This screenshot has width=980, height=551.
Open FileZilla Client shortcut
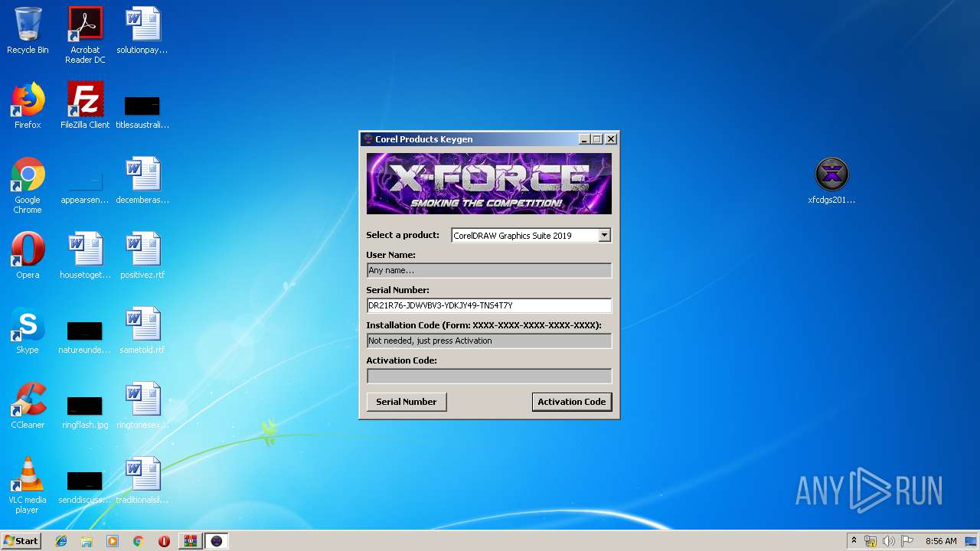85,106
